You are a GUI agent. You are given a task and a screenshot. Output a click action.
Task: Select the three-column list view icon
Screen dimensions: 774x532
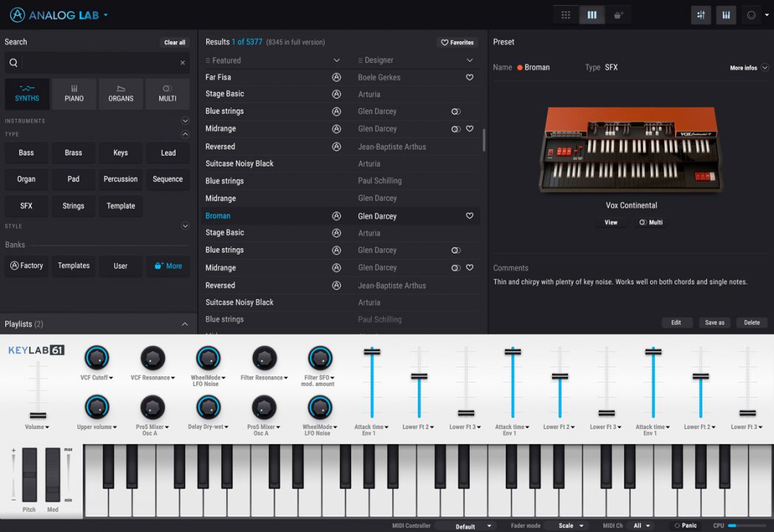(x=592, y=15)
